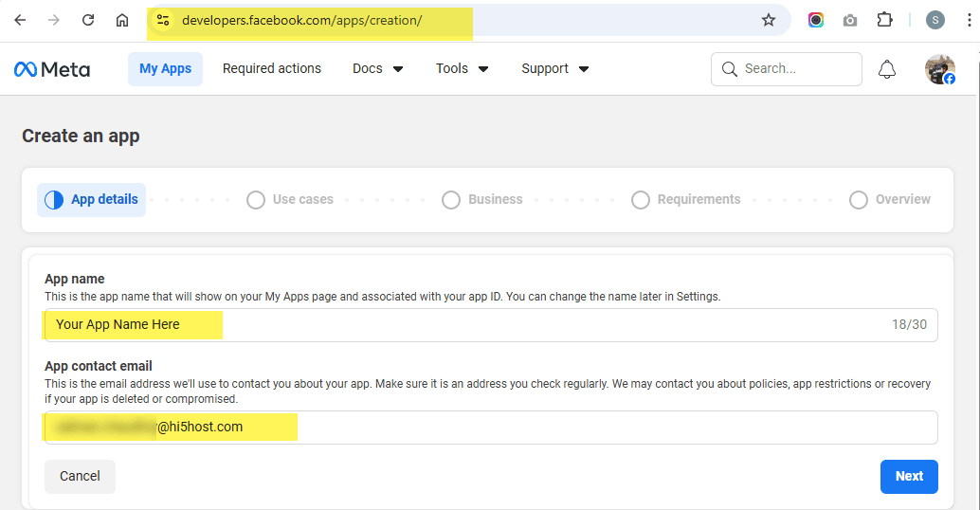Open the browser extensions puzzle icon
The image size is (980, 510).
tap(884, 20)
